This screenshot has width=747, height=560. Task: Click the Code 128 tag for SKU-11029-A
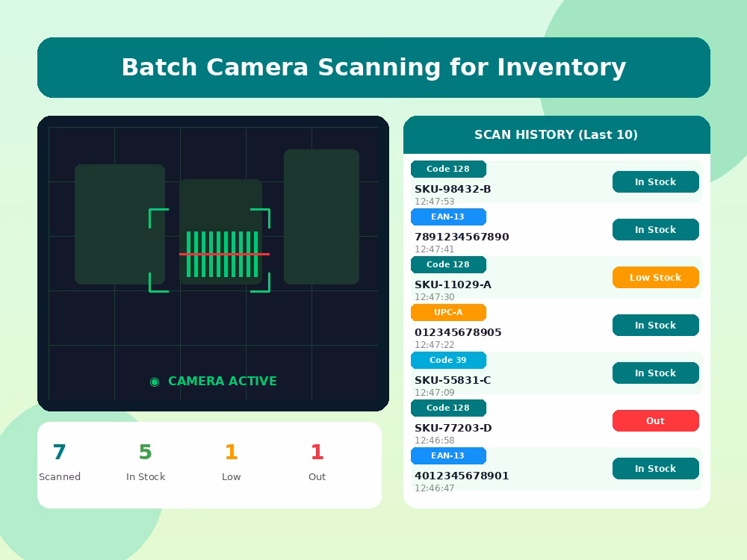click(x=448, y=264)
